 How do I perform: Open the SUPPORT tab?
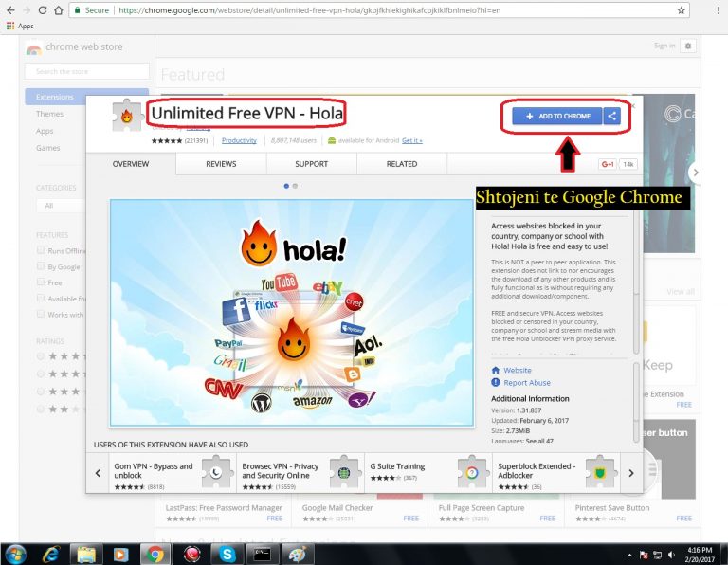tap(312, 164)
